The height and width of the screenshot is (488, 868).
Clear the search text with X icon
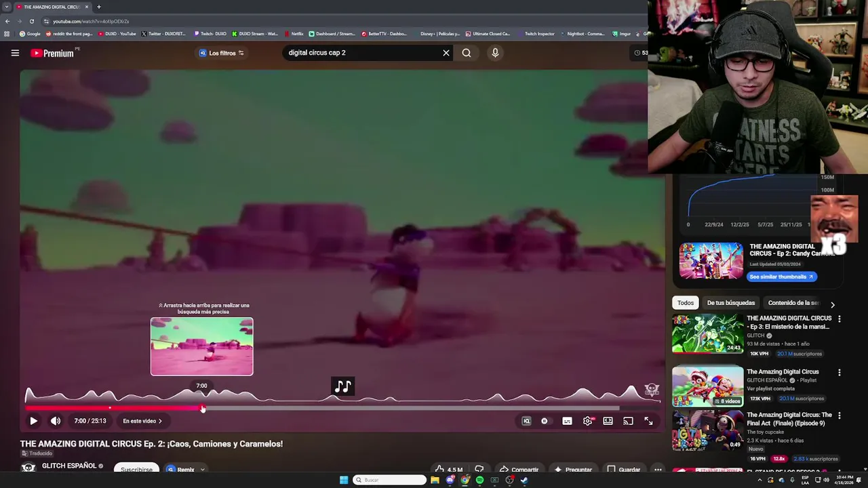[x=446, y=53]
